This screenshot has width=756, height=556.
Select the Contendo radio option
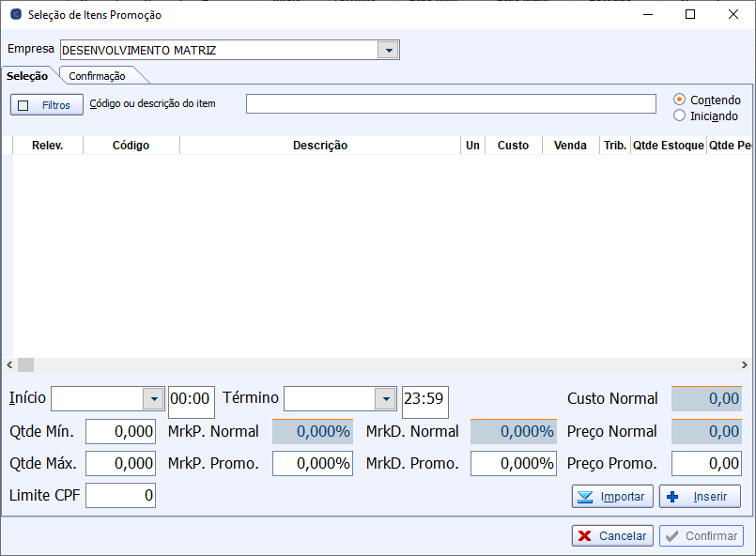[680, 100]
